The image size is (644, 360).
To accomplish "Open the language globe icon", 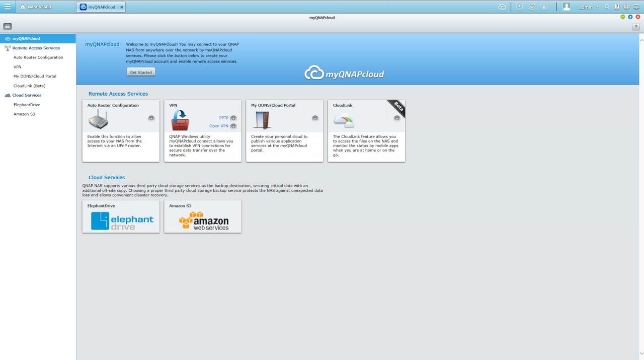I will pyautogui.click(x=626, y=7).
